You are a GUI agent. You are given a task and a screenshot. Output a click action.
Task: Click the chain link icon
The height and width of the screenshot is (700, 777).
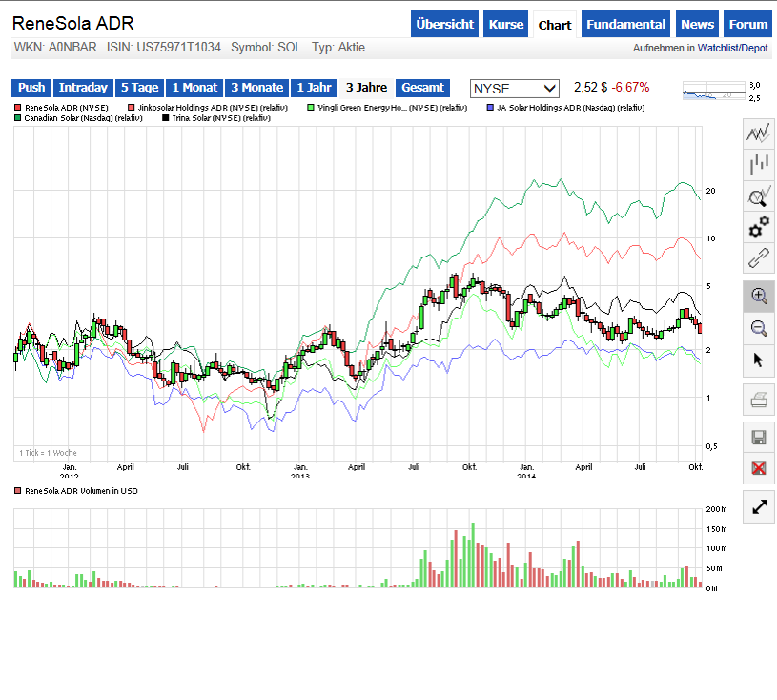pyautogui.click(x=759, y=258)
